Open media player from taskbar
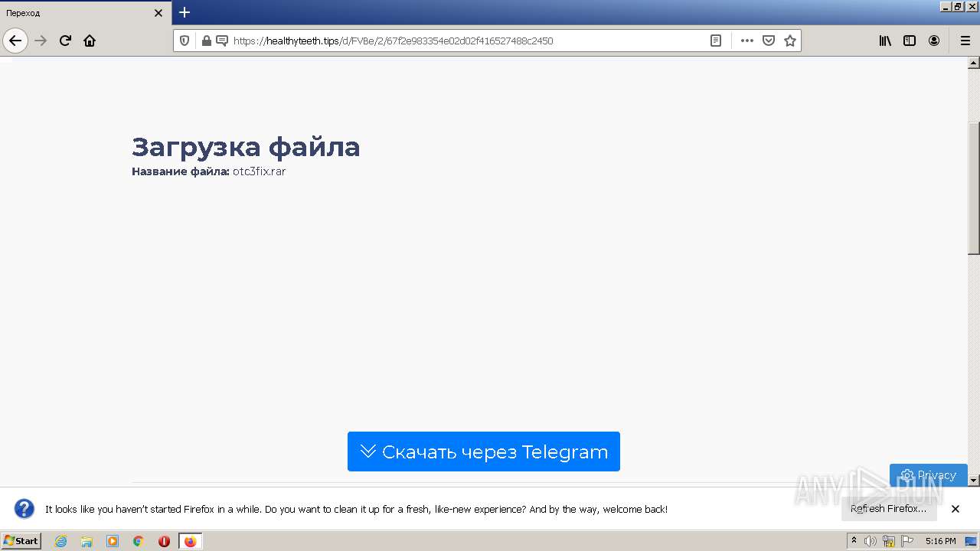The height and width of the screenshot is (551, 980). coord(113,541)
